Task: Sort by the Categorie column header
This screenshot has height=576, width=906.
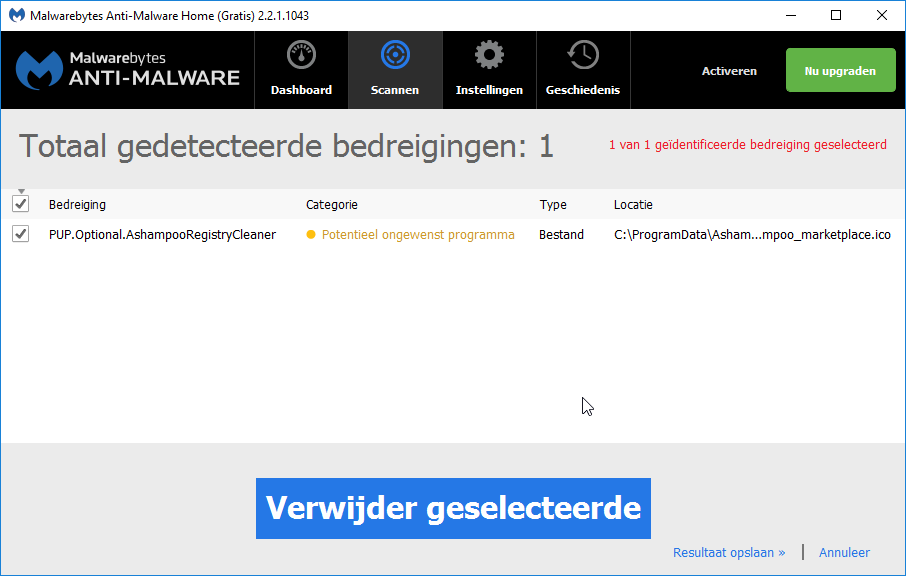Action: [x=331, y=204]
